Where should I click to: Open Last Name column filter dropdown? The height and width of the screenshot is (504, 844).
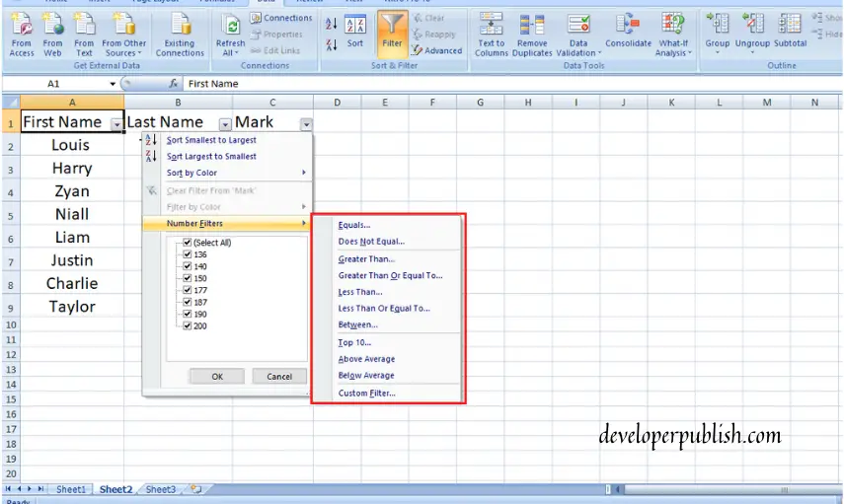[225, 124]
